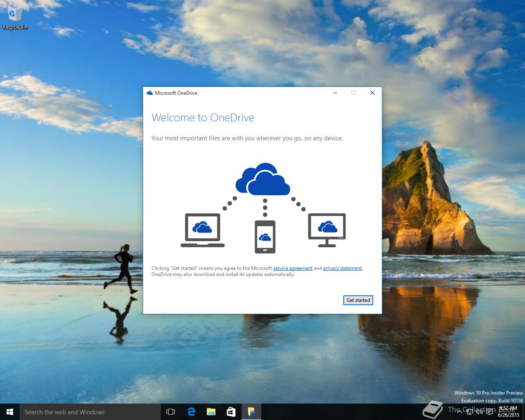The image size is (525, 420).
Task: Click the large OneDrive cloud illustration
Action: coord(263,179)
